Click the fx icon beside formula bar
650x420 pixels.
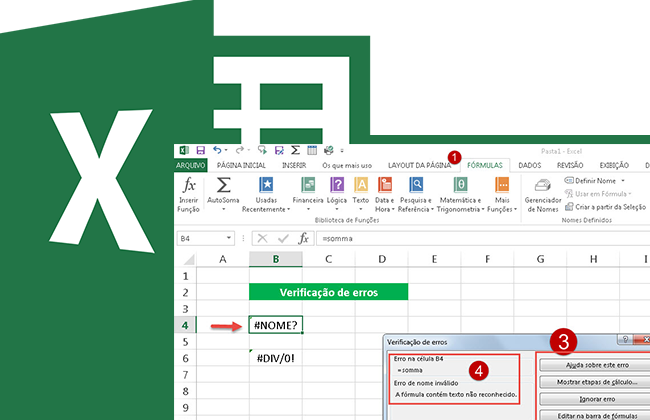304,238
